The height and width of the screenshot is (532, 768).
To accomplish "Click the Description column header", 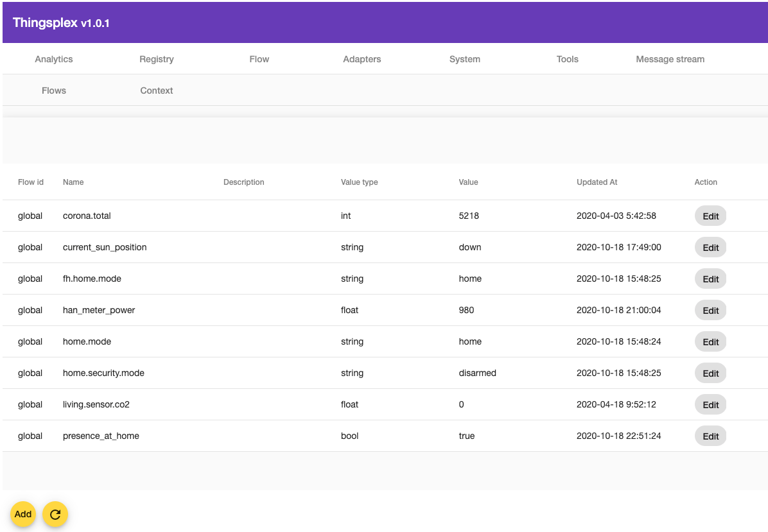I will click(x=244, y=182).
